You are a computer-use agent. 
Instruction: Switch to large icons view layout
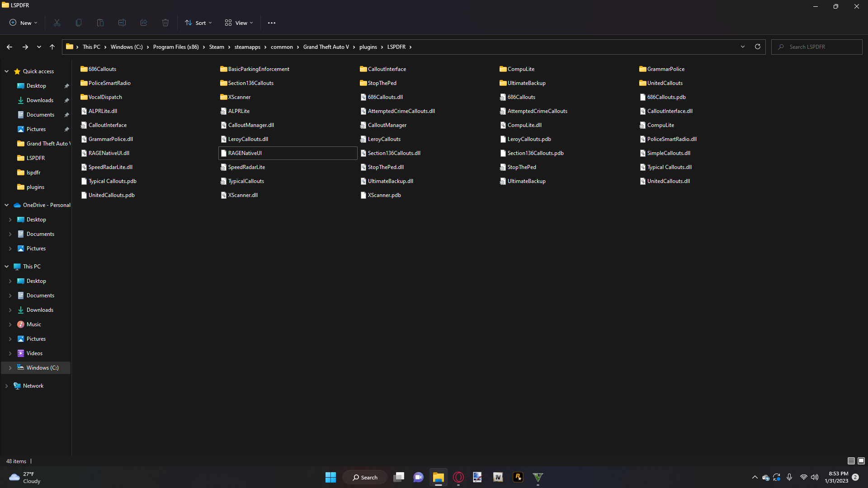(861, 461)
